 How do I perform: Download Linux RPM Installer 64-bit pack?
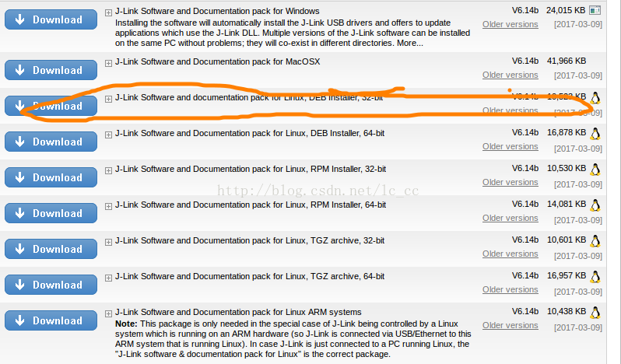[51, 213]
